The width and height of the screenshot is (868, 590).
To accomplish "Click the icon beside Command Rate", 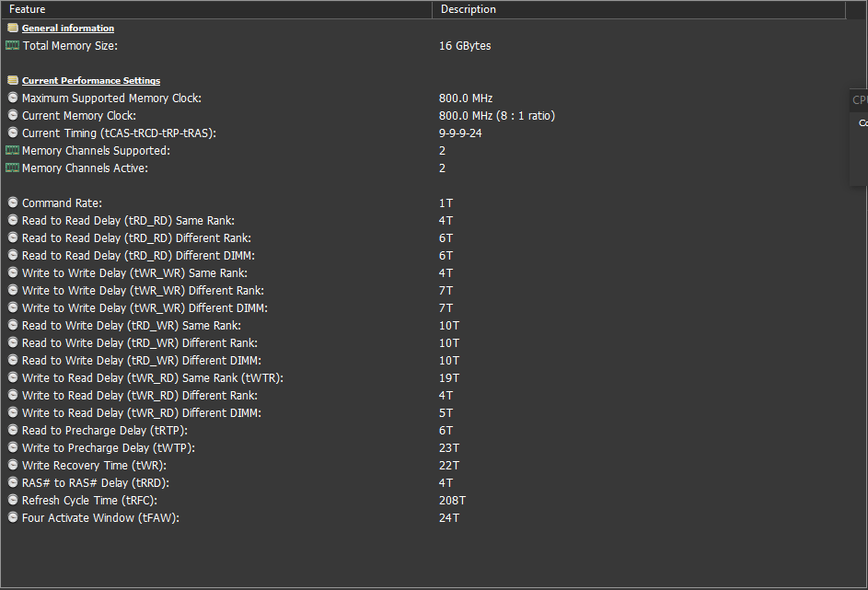I will pyautogui.click(x=13, y=203).
